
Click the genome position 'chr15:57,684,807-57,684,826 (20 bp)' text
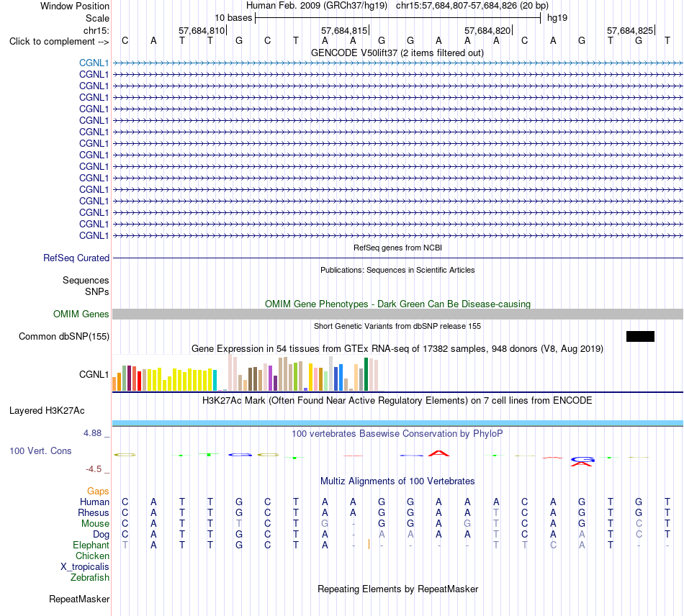472,6
